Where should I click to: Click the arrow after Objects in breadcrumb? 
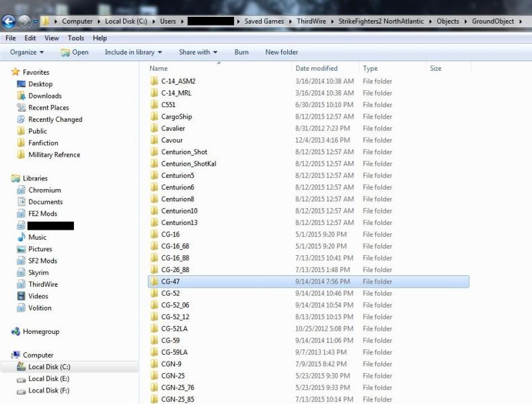click(465, 22)
